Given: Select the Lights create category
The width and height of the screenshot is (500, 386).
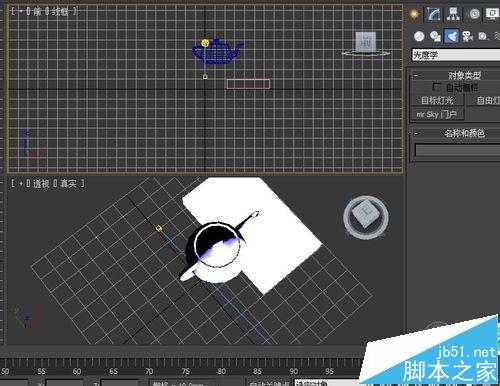Looking at the screenshot, I should (x=451, y=36).
